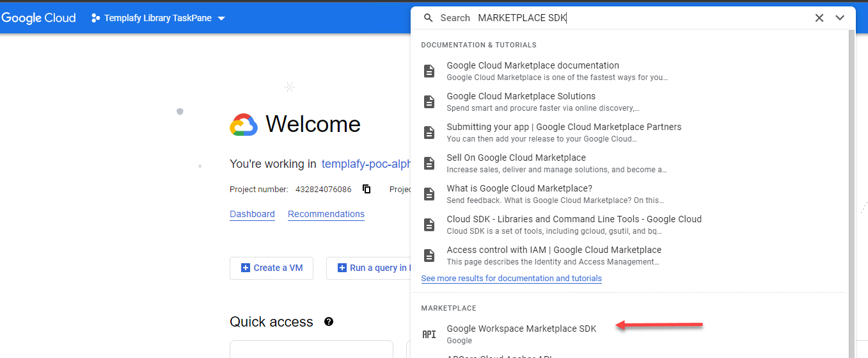
Task: Click the document icon for Access control with IAM
Action: (x=429, y=256)
